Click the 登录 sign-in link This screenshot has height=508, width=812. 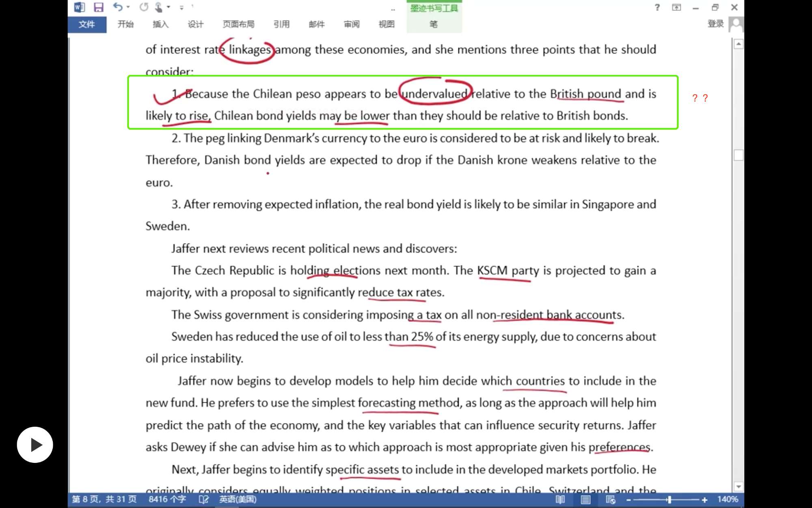[x=715, y=24]
